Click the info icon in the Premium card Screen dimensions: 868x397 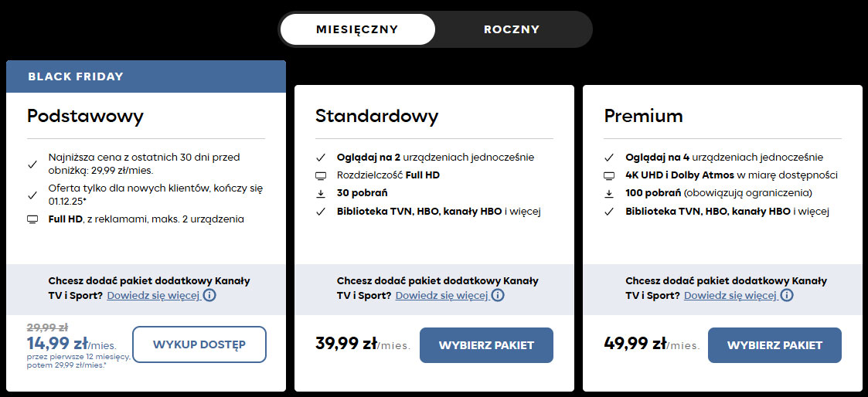tap(787, 295)
